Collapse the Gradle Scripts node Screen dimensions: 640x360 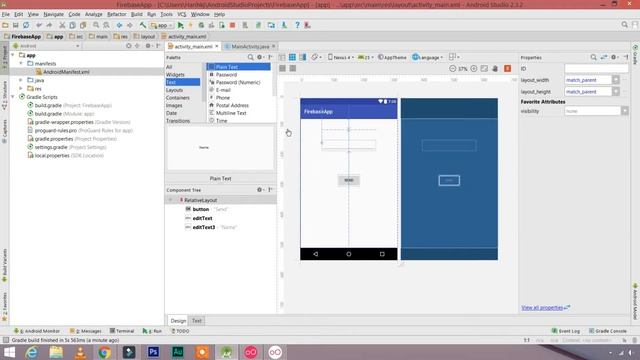pos(13,97)
